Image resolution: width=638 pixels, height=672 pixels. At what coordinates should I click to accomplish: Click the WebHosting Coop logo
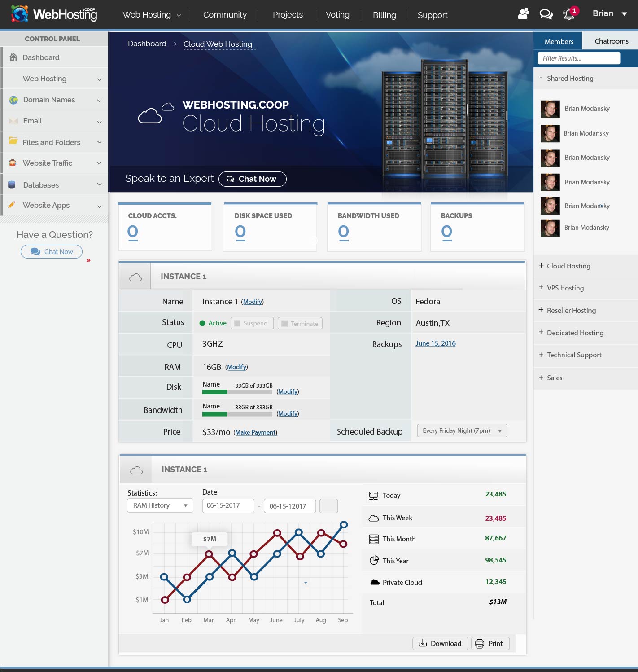tap(54, 14)
